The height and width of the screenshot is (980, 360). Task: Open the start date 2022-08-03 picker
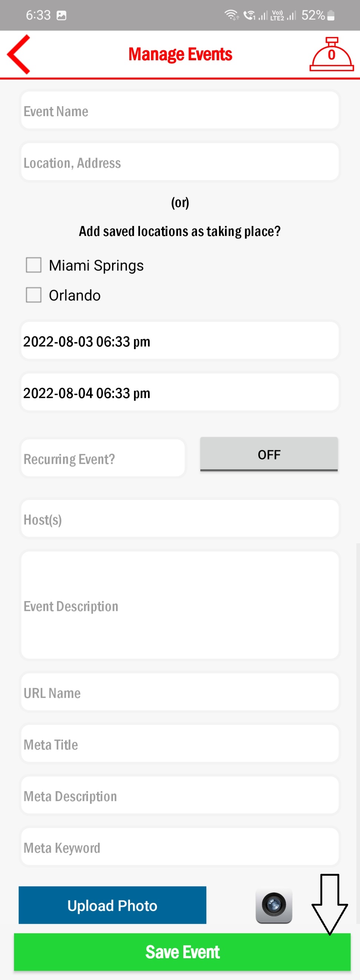(179, 341)
